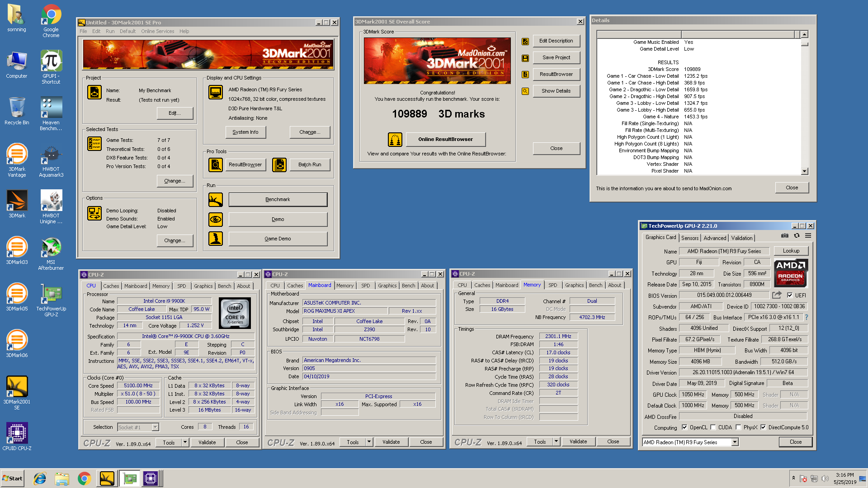Switch to Caches tab in first CPU-Z window
Screen dimensions: 868x488
pos(111,286)
